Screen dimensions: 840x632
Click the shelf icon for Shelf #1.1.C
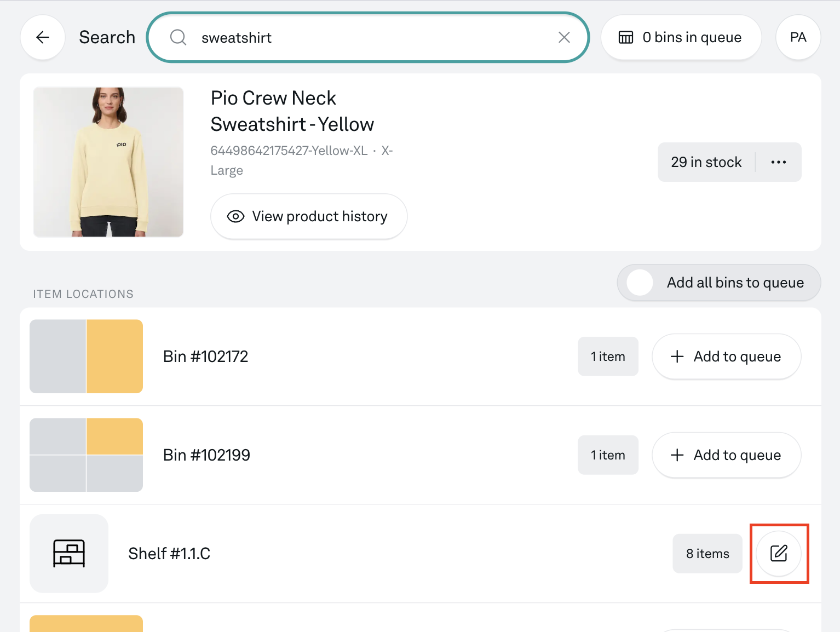69,554
